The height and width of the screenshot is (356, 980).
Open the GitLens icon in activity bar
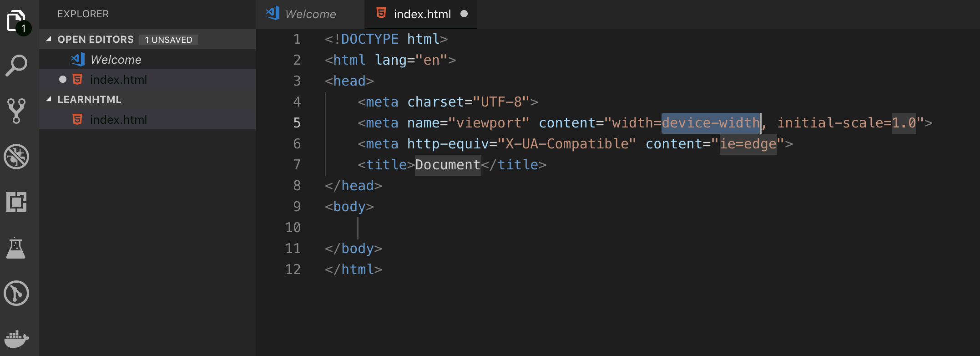[x=16, y=293]
